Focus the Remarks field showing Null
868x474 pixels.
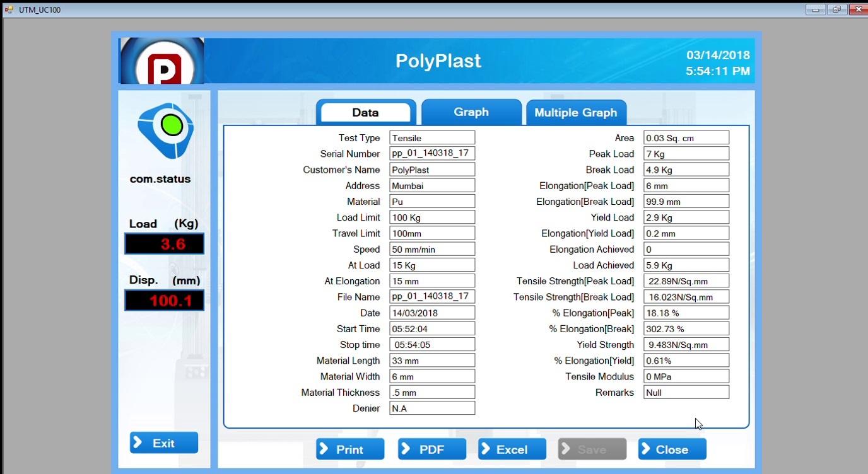pyautogui.click(x=686, y=393)
